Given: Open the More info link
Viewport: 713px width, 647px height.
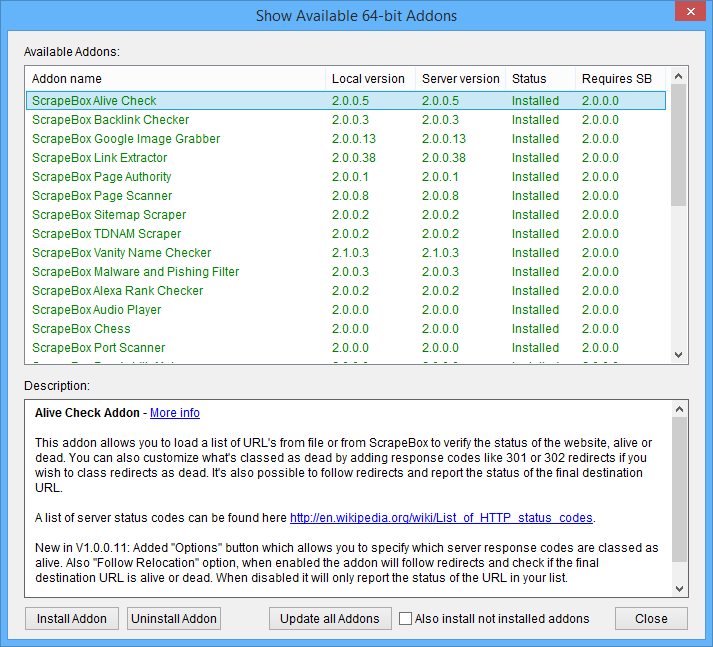Looking at the screenshot, I should click(x=175, y=413).
